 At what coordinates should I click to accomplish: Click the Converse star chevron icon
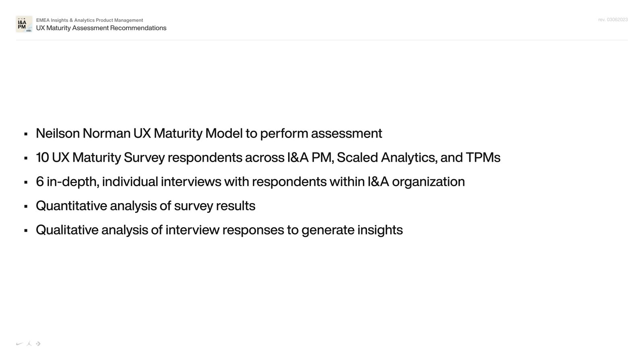click(38, 344)
